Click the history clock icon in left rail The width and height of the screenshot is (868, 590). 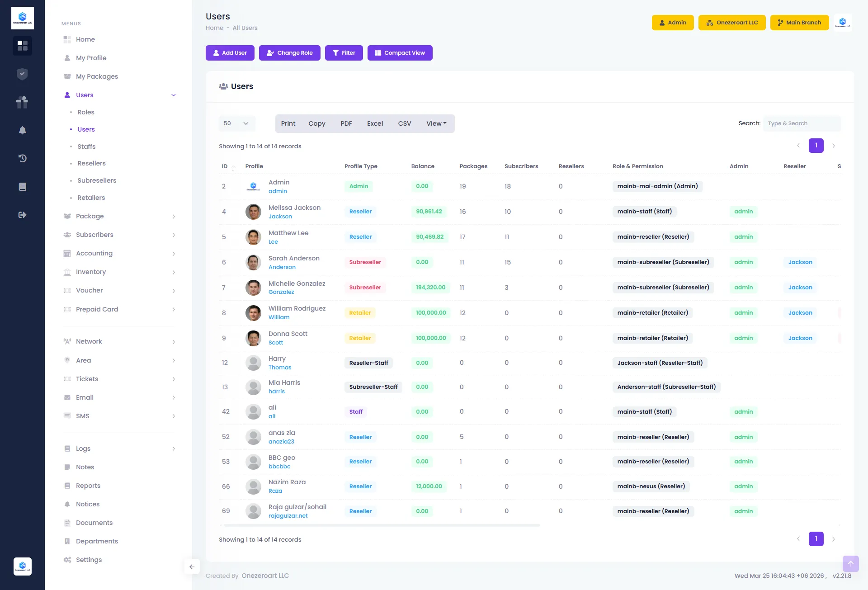(x=22, y=158)
